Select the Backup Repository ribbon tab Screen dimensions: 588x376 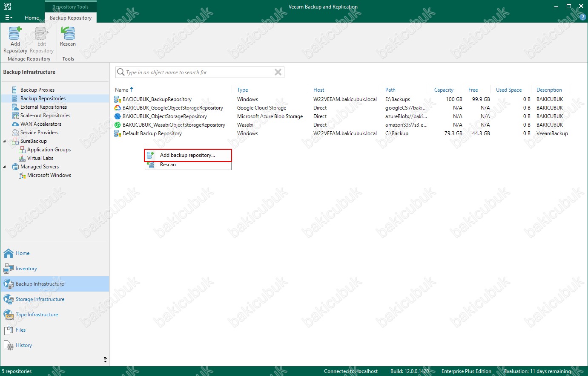[x=71, y=18]
